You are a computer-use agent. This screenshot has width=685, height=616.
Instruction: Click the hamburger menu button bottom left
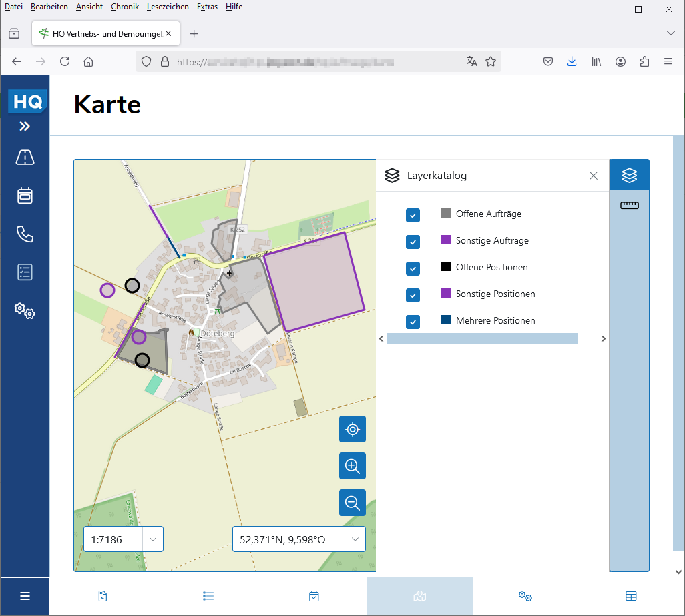tap(25, 596)
